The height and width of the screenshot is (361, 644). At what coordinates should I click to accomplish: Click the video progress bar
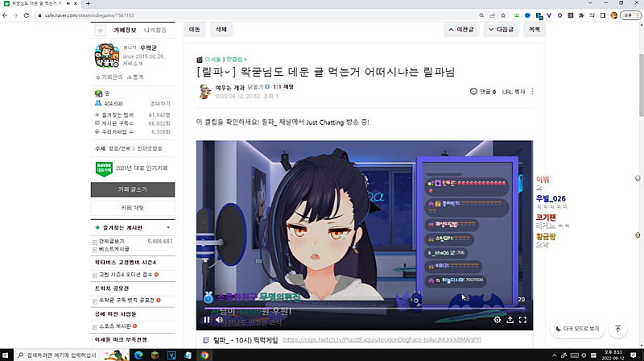(365, 308)
